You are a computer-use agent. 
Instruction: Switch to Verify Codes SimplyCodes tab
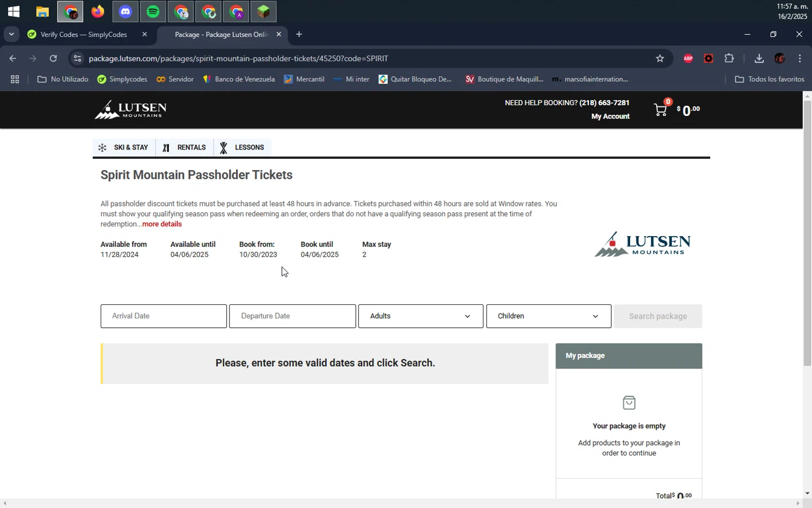click(x=84, y=34)
